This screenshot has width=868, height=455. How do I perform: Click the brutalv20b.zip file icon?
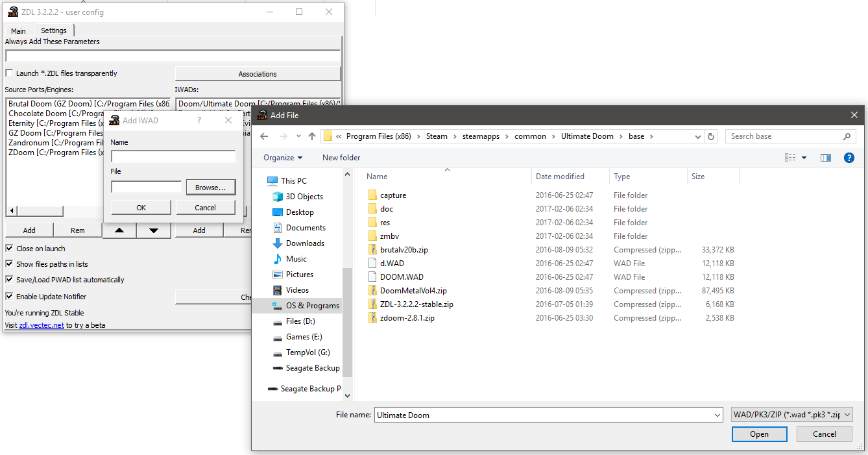[x=372, y=250]
